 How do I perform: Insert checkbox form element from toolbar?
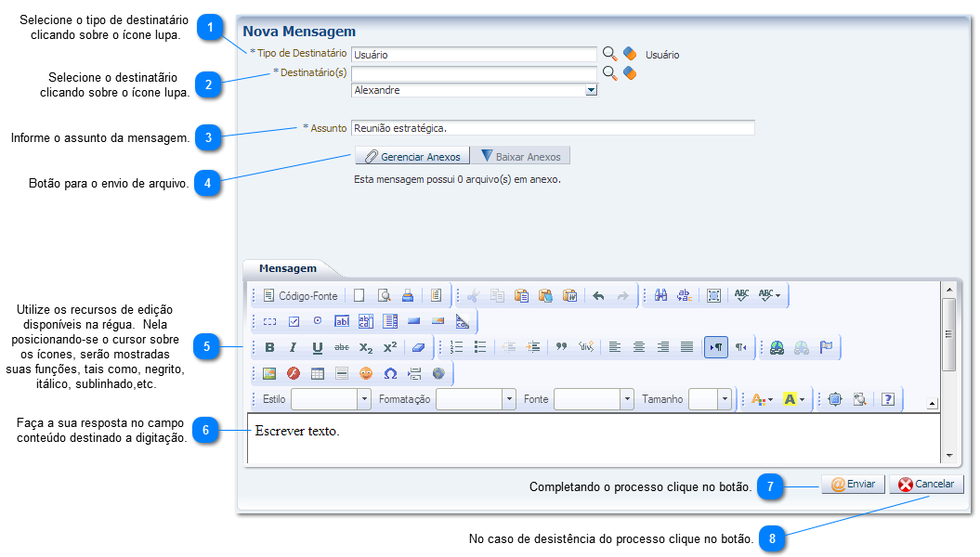294,321
